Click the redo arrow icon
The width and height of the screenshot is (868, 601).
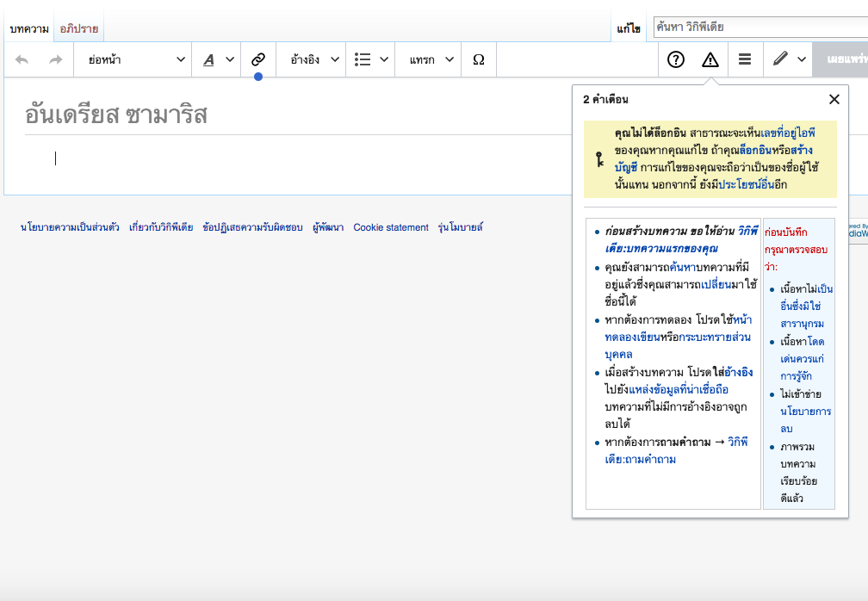tap(56, 59)
